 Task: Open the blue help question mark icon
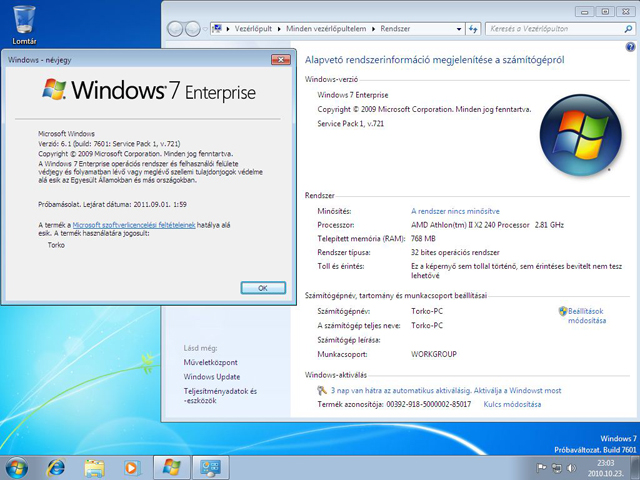[630, 47]
